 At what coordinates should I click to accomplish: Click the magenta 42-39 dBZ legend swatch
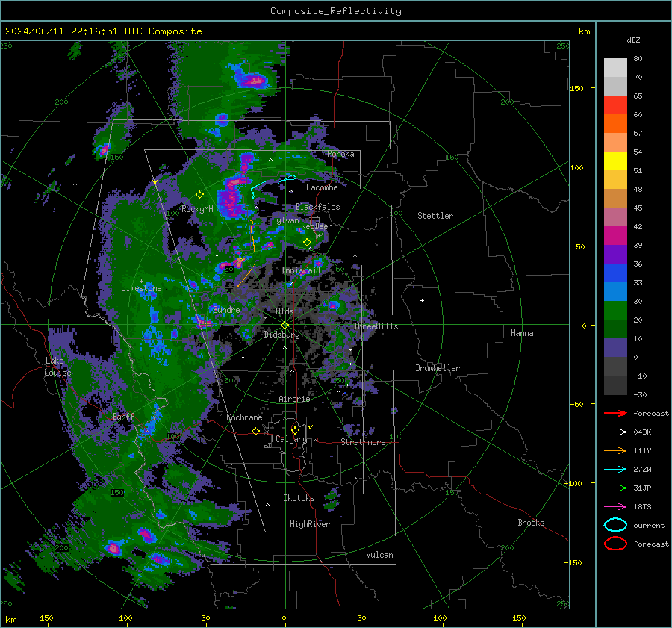(x=615, y=236)
